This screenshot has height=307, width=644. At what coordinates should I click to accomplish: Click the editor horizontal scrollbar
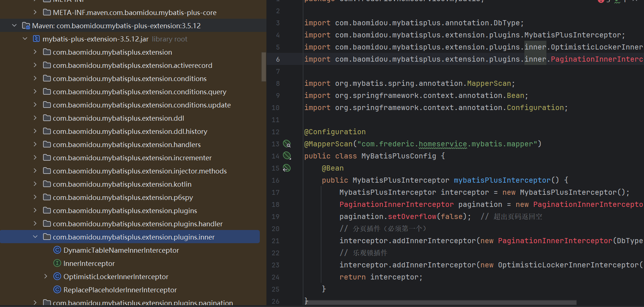440,303
